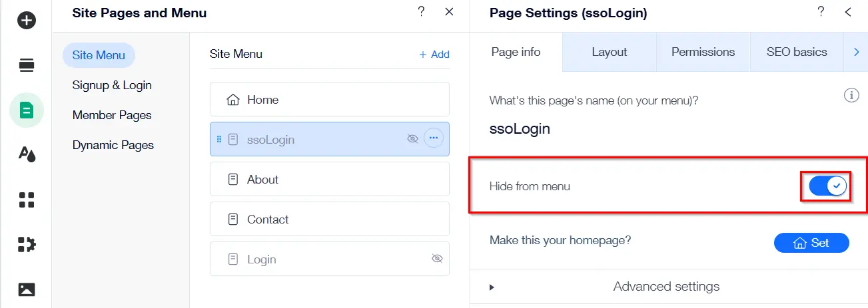
Task: Open the Media image icon
Action: coord(27,289)
